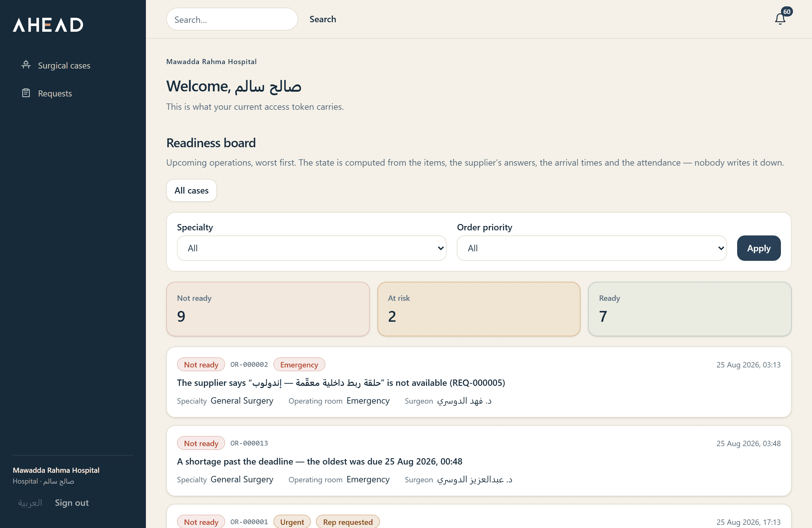This screenshot has width=812, height=528.
Task: Click the Surgical cases sidebar icon
Action: click(x=26, y=65)
